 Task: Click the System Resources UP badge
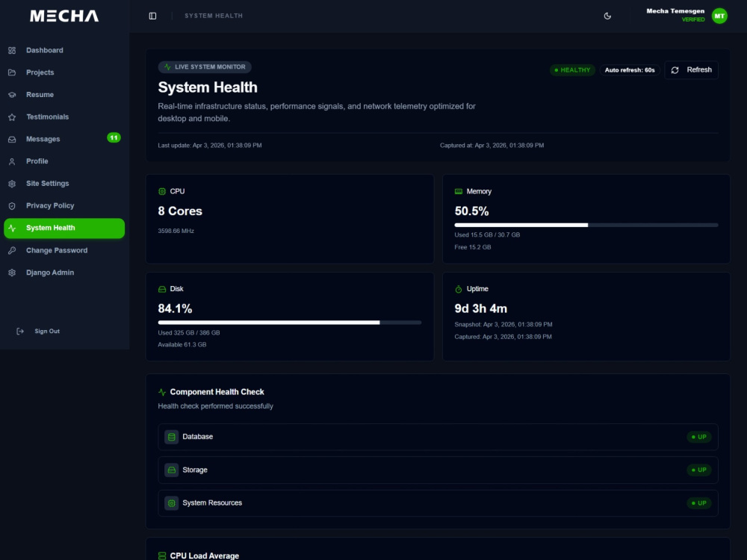699,503
